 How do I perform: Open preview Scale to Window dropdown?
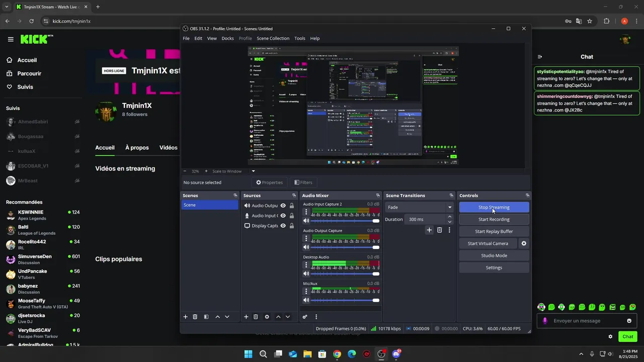253,171
